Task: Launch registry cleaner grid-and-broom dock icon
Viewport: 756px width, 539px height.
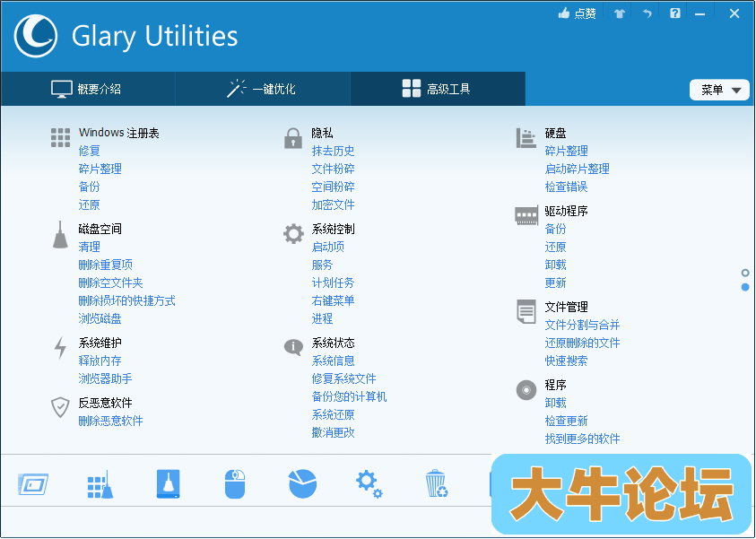Action: coord(100,484)
